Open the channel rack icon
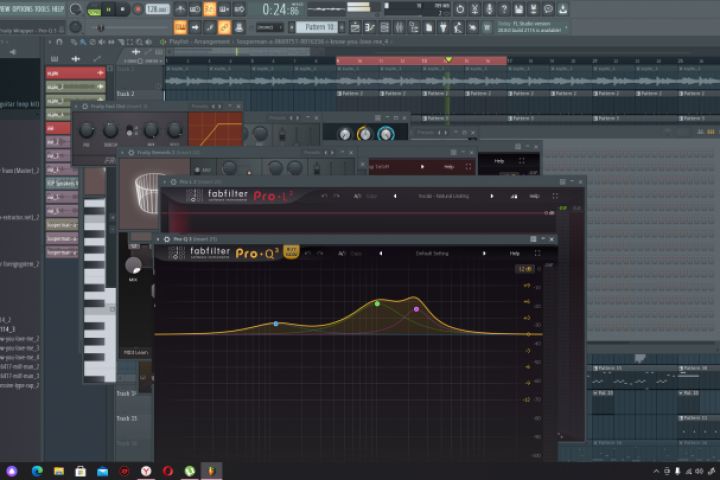 click(384, 28)
